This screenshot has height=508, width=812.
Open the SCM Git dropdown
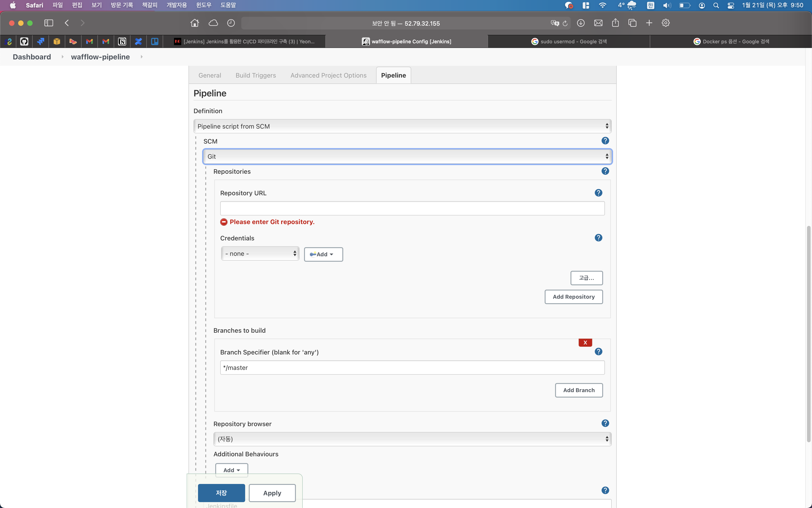pos(407,156)
